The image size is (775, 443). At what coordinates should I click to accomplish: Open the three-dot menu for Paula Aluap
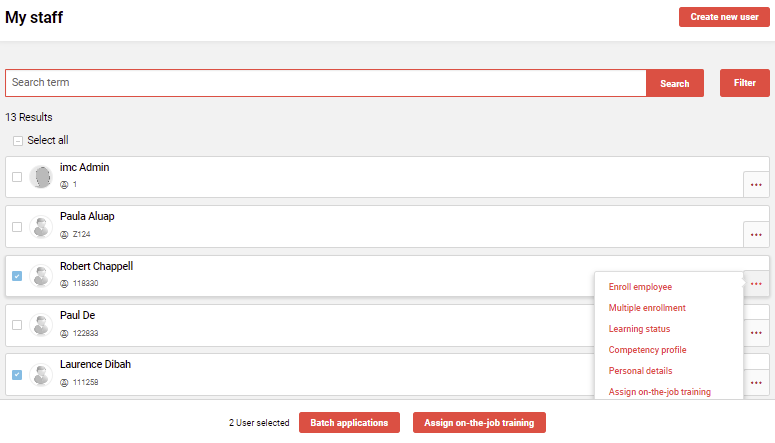click(756, 234)
